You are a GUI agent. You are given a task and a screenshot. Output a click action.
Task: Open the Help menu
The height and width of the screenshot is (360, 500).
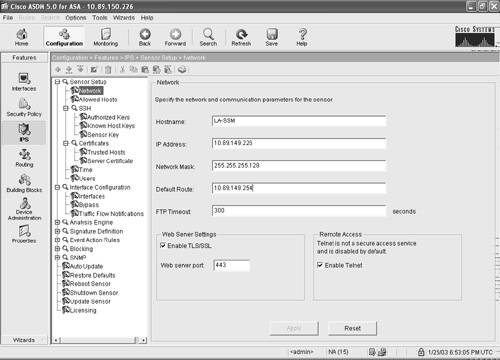(x=147, y=18)
